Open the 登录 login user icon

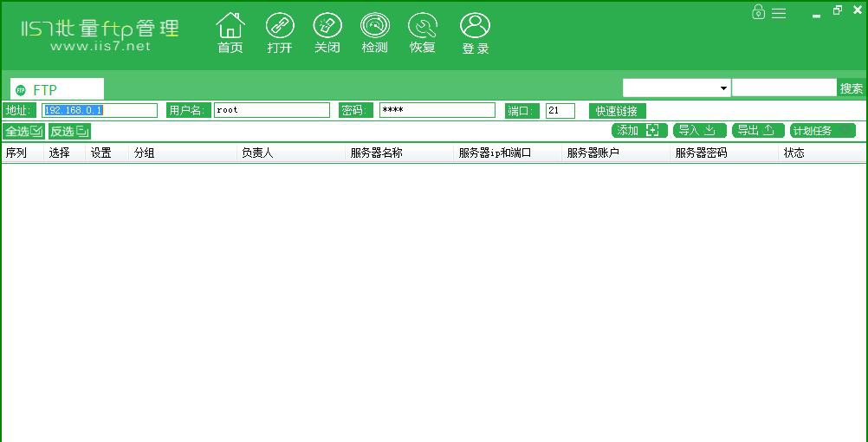coord(475,33)
